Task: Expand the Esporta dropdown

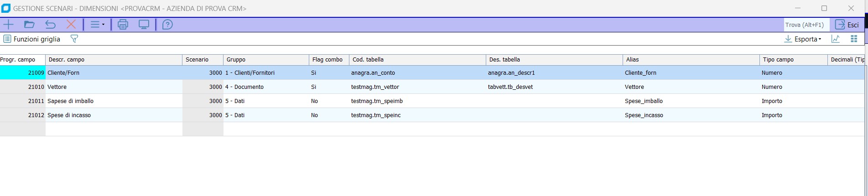Action: [803, 39]
